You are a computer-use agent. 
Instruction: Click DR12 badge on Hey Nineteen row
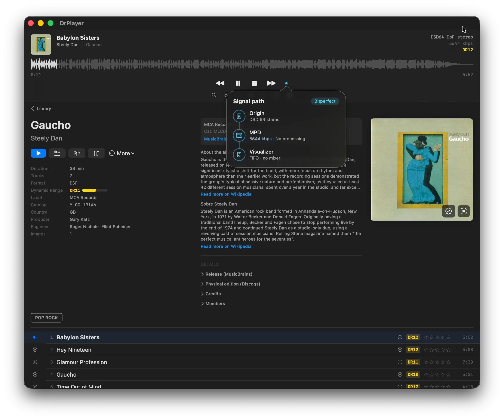pyautogui.click(x=413, y=350)
